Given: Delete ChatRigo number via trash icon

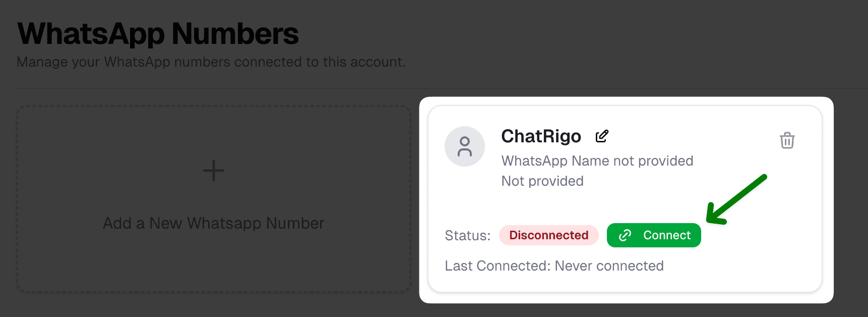Looking at the screenshot, I should point(787,140).
